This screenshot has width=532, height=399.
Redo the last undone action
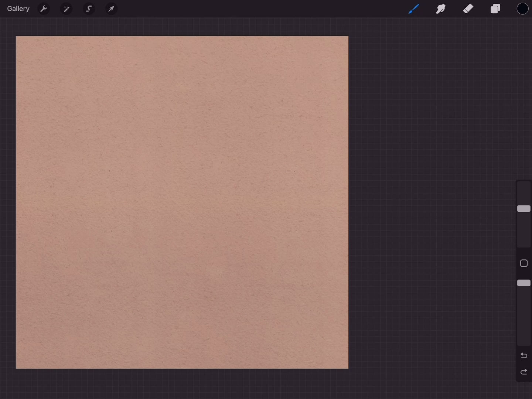point(524,372)
